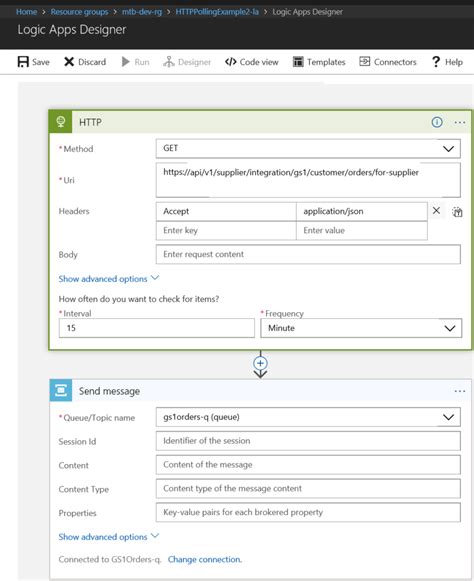Image resolution: width=474 pixels, height=581 pixels.
Task: Click the Help question mark
Action: 436,62
